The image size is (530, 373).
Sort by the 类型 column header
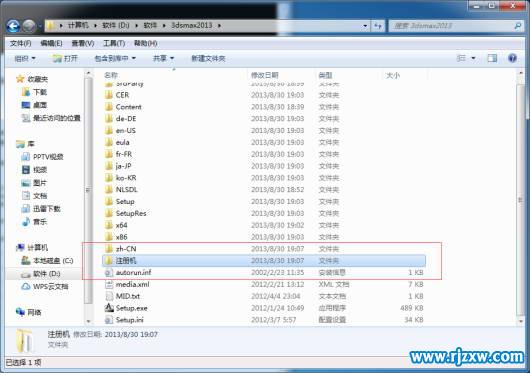click(325, 75)
